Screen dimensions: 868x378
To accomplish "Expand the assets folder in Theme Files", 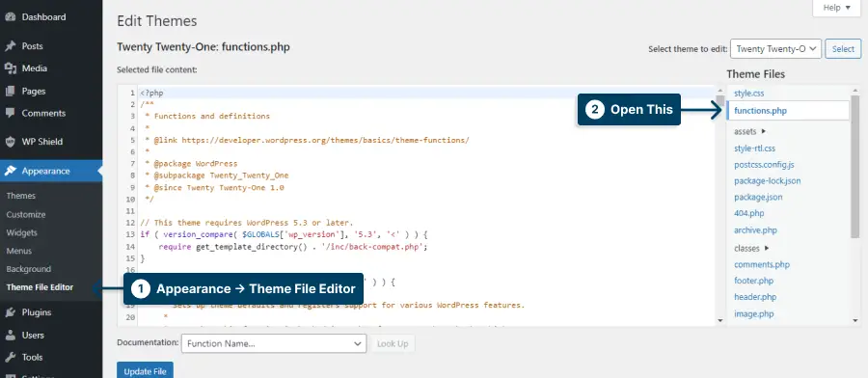I will [749, 132].
